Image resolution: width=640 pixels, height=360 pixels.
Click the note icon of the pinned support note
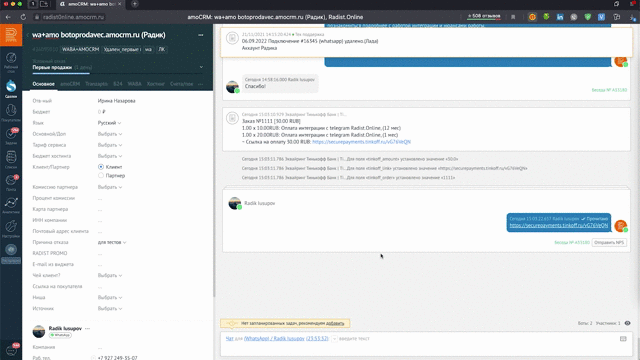232,38
